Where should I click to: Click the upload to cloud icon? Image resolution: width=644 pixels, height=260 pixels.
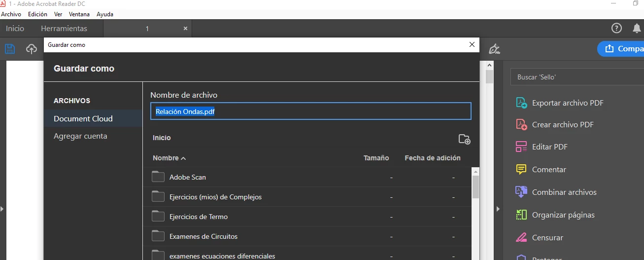pyautogui.click(x=32, y=49)
